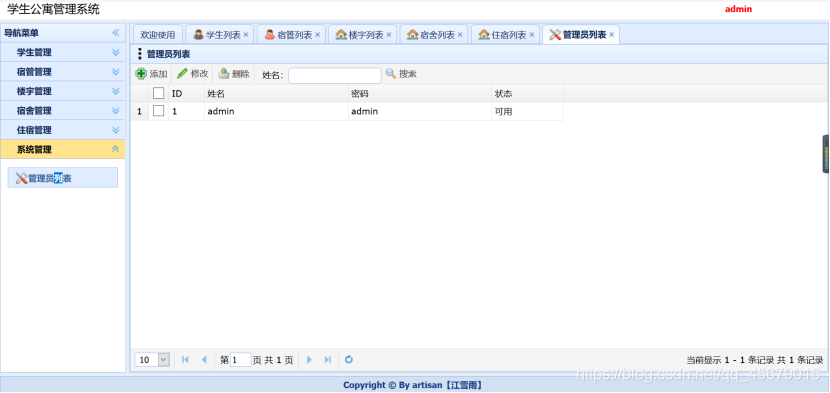
Task: Expand the 宿舍管理 menu section
Action: (x=116, y=111)
